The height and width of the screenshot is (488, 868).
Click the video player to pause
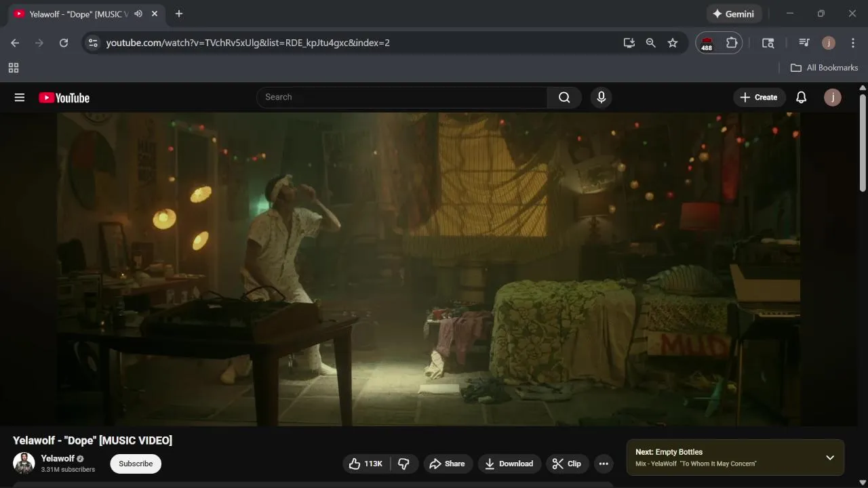click(x=429, y=270)
